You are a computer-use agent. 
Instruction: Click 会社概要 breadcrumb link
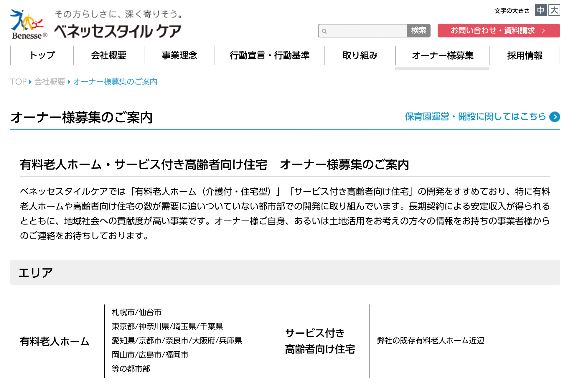pos(50,82)
